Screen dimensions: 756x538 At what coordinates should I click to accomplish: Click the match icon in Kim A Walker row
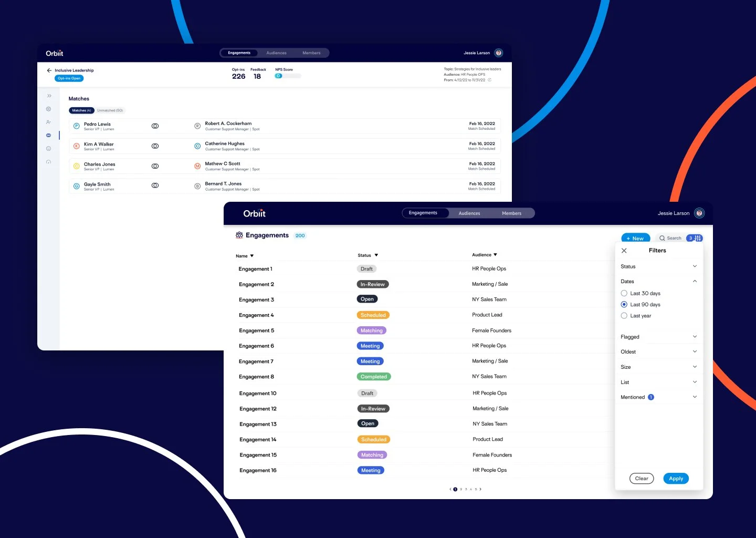155,146
